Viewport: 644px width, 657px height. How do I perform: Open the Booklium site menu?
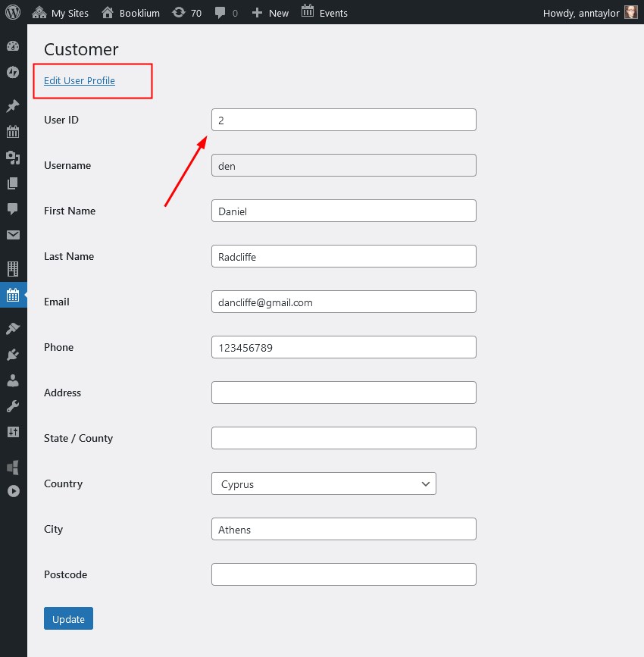pyautogui.click(x=131, y=13)
